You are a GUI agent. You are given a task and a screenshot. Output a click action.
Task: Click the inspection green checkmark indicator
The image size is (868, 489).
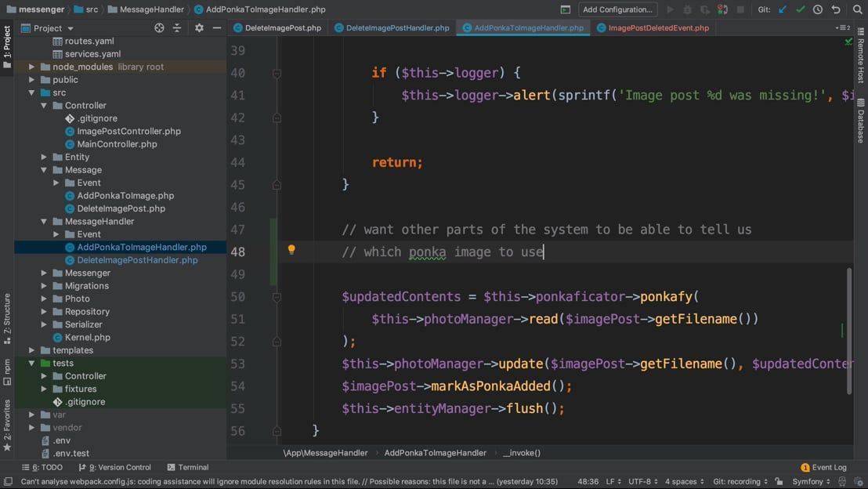click(x=848, y=42)
